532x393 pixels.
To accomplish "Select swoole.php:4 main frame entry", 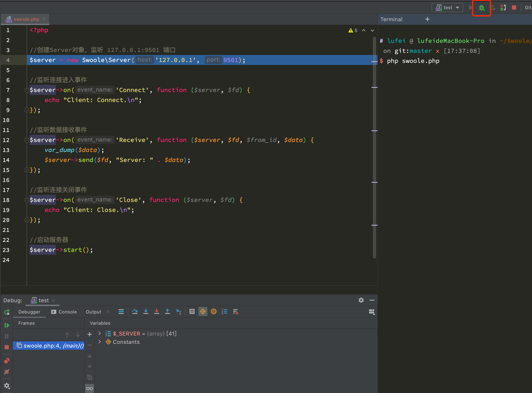I will tap(50, 346).
